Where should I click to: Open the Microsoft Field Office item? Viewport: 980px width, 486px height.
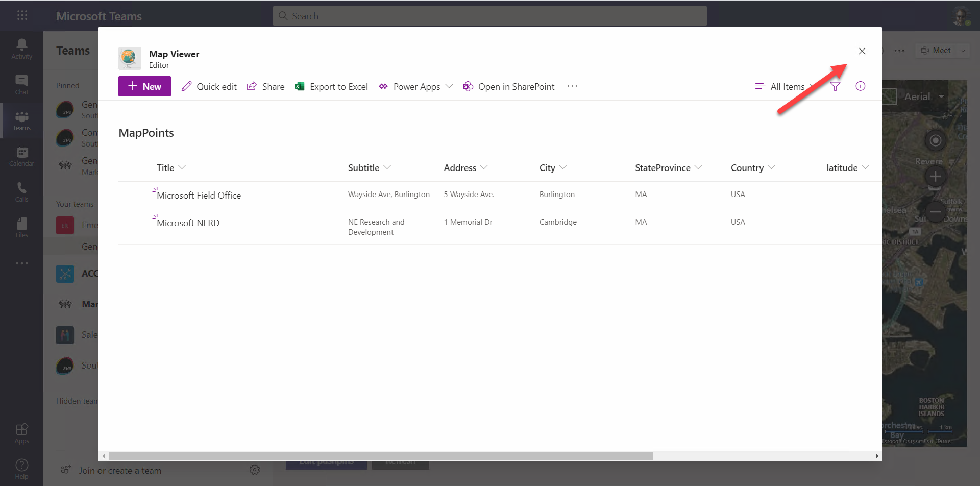point(199,195)
